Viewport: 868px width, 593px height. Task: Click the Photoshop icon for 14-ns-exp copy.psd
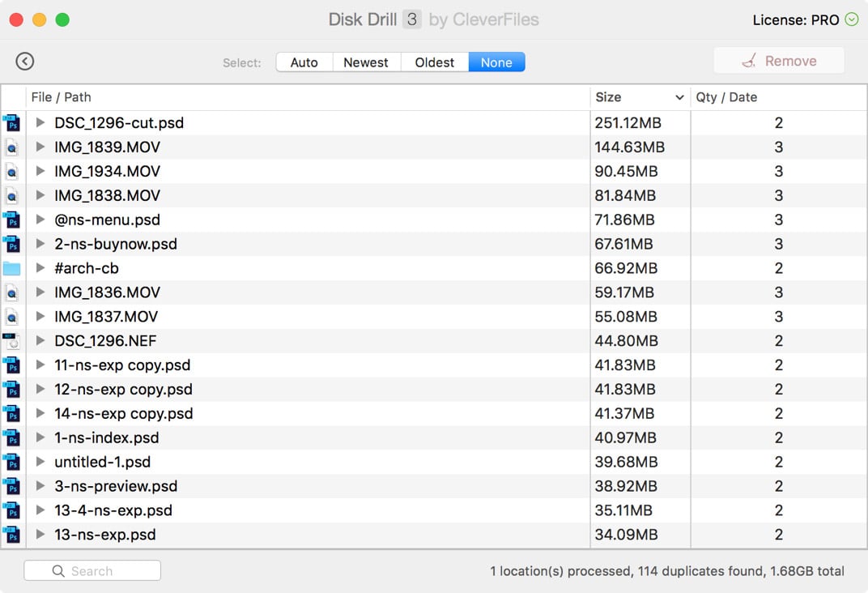12,414
